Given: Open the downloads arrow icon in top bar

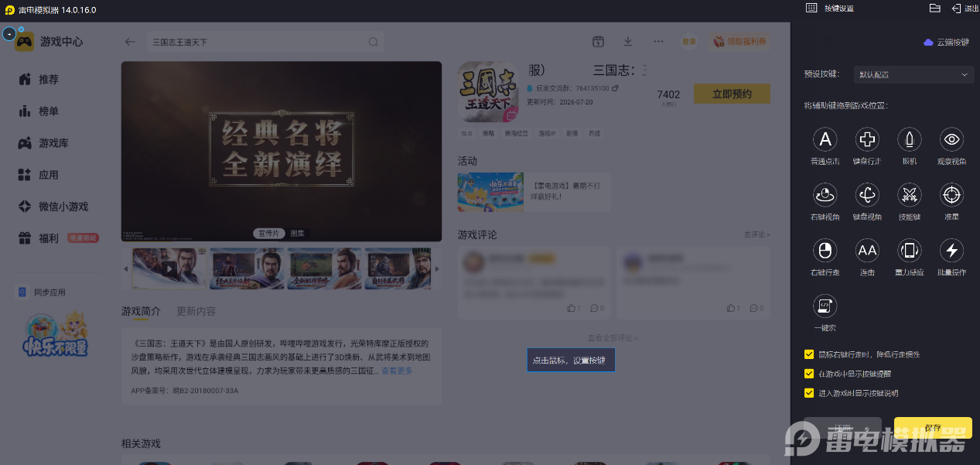Looking at the screenshot, I should click(x=628, y=41).
